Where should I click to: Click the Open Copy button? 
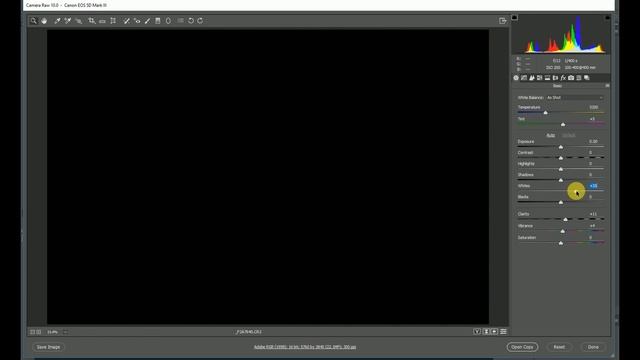click(522, 347)
